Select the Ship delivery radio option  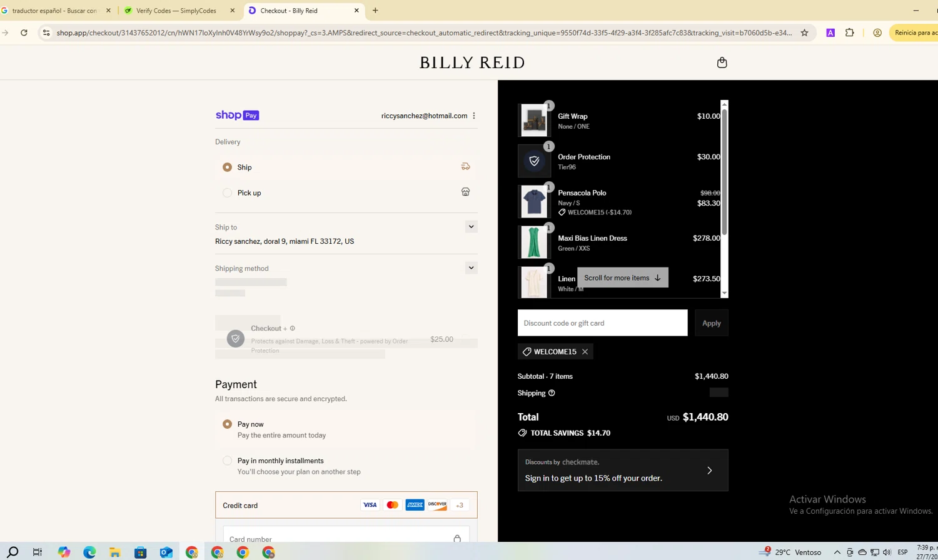(x=227, y=167)
